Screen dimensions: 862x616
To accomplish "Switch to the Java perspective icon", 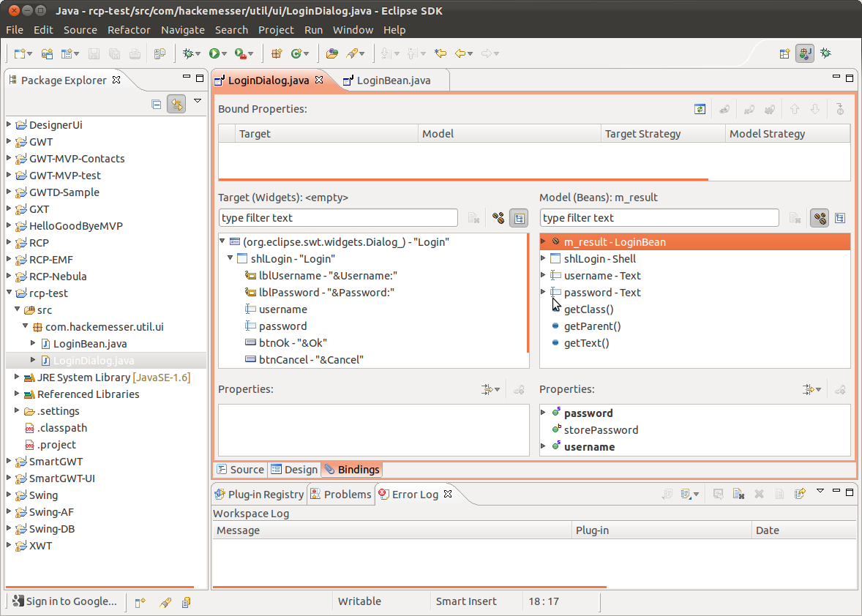I will [x=805, y=53].
